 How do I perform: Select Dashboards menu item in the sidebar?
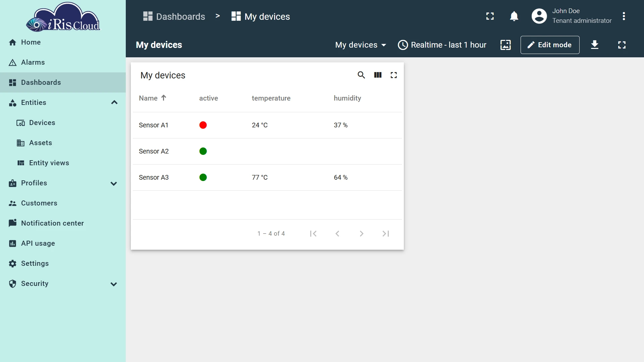pos(63,82)
